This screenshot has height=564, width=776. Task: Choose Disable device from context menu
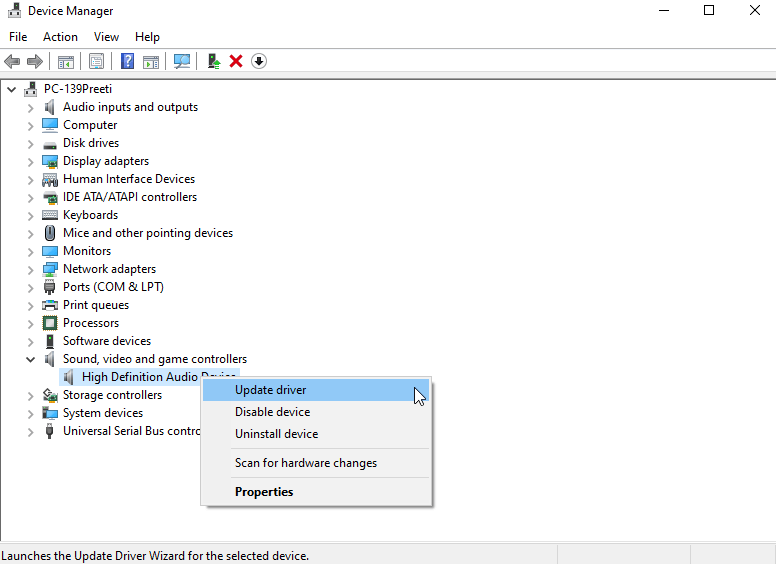(x=316, y=412)
